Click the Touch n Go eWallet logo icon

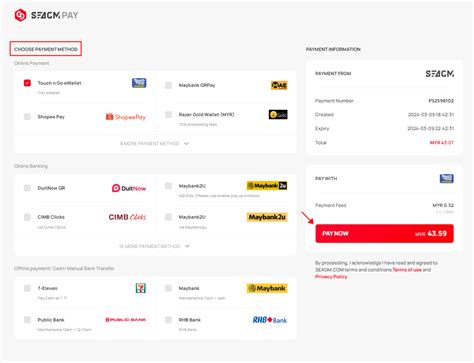click(x=139, y=83)
